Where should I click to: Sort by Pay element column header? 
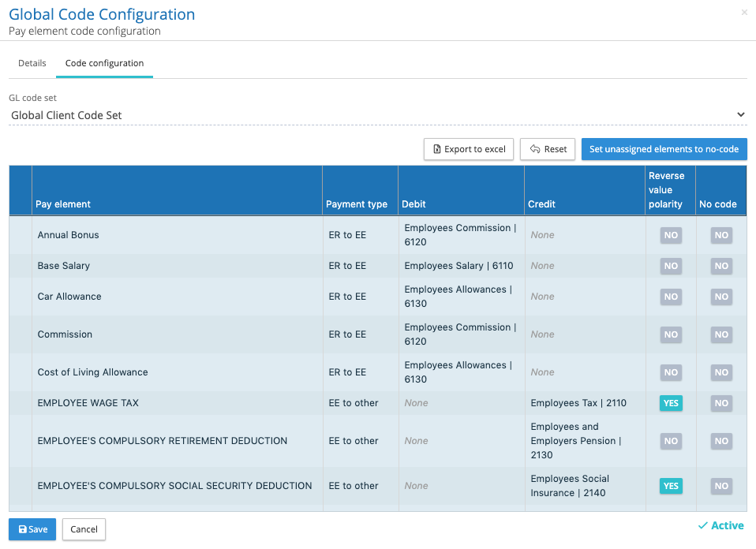63,204
